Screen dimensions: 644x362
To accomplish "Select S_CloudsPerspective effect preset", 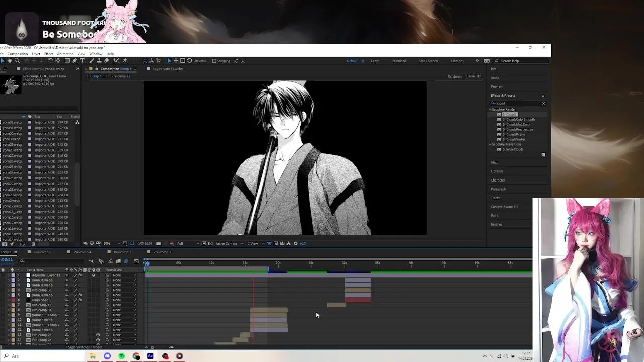I will click(518, 129).
